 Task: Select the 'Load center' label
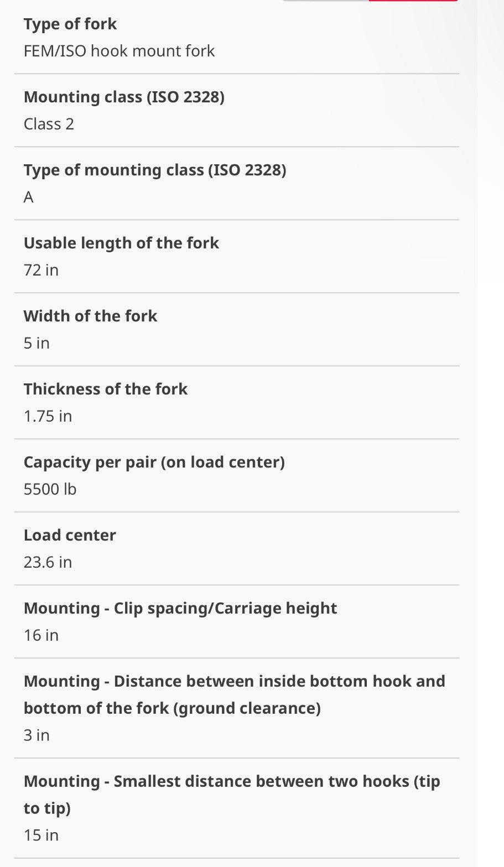point(70,536)
